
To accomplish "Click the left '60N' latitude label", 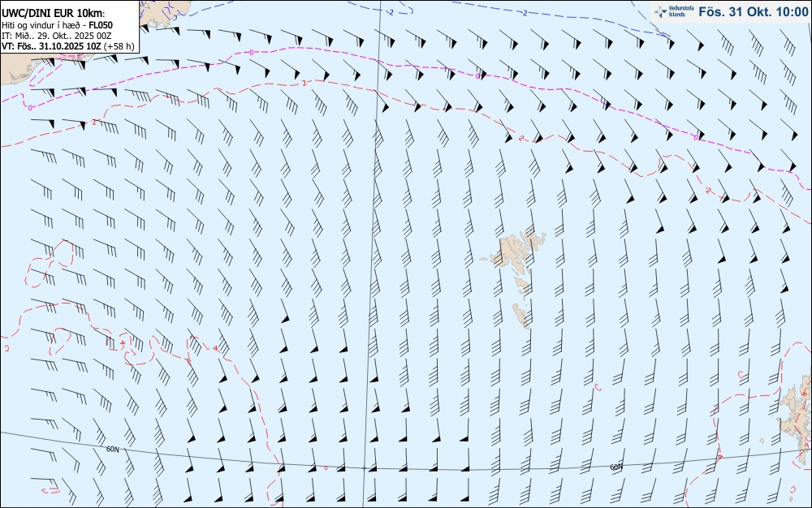I will [x=112, y=449].
